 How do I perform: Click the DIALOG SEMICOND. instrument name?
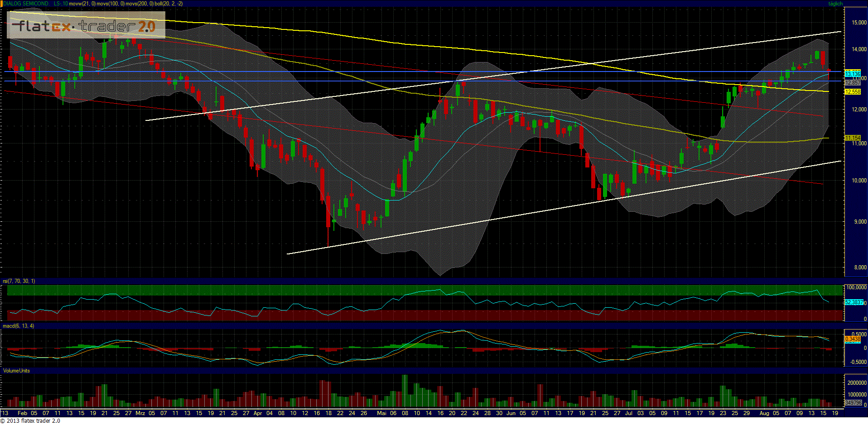click(26, 4)
